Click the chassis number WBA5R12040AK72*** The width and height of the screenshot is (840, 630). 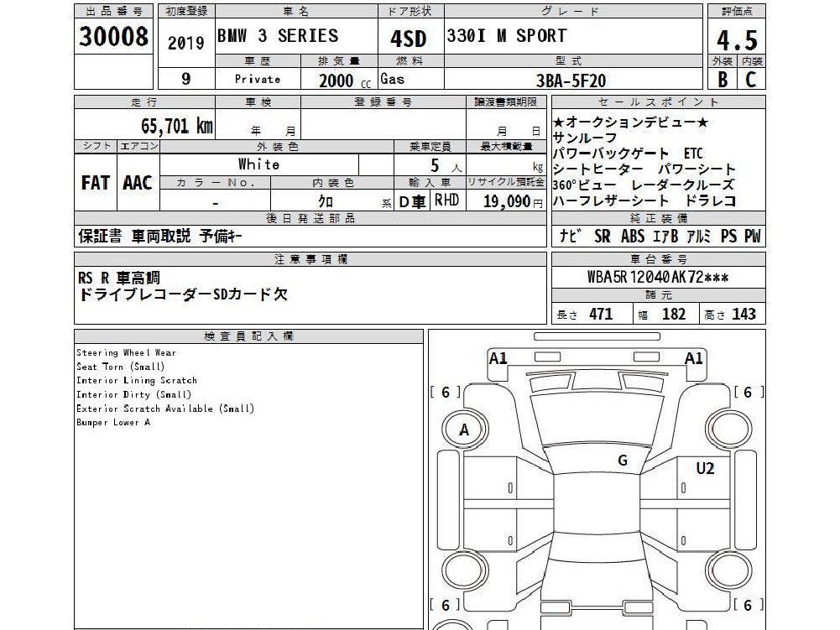click(x=658, y=278)
